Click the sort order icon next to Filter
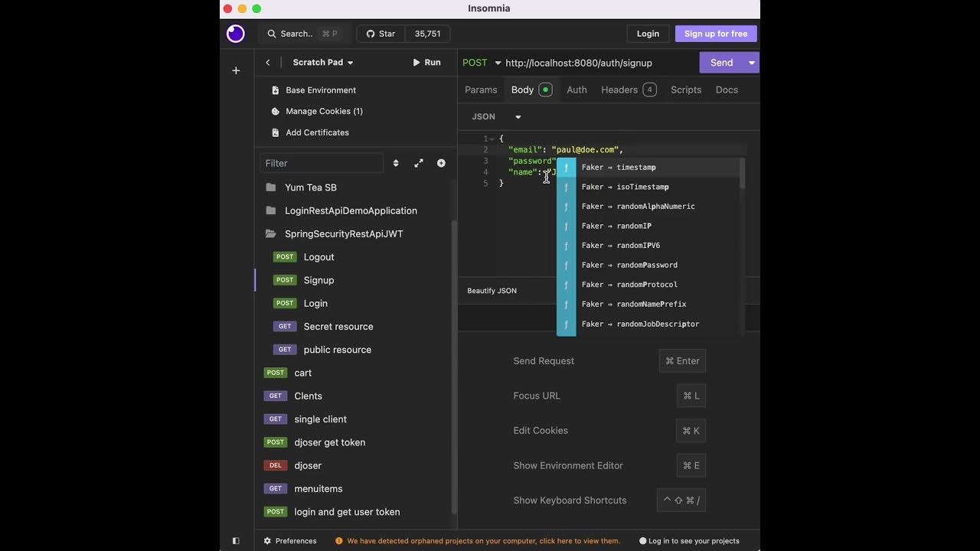This screenshot has width=980, height=551. [396, 163]
